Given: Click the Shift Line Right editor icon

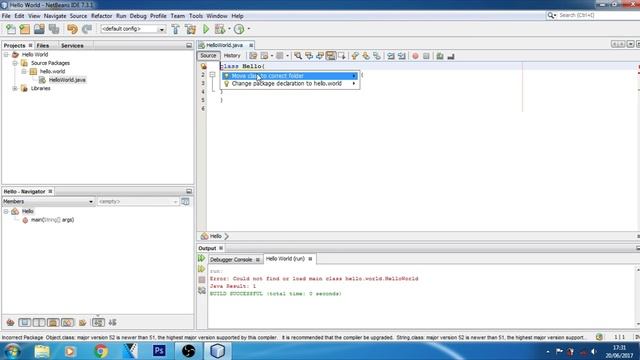Looking at the screenshot, I should coord(402,56).
